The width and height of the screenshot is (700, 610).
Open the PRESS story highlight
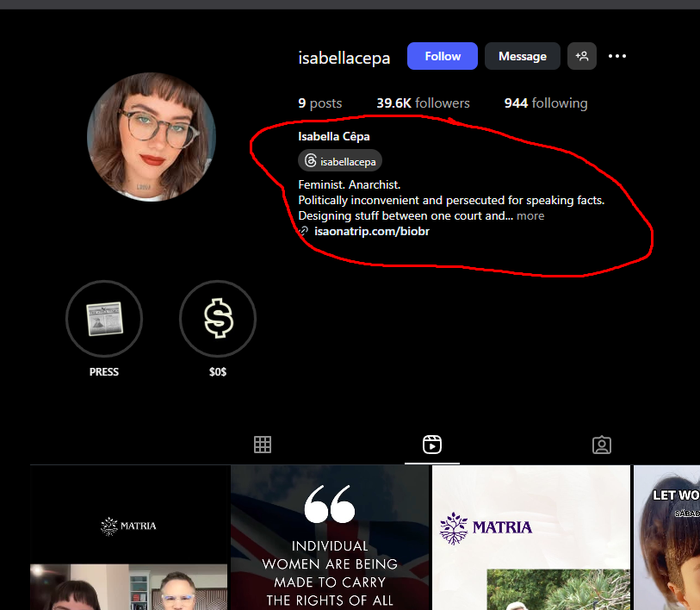[x=104, y=319]
